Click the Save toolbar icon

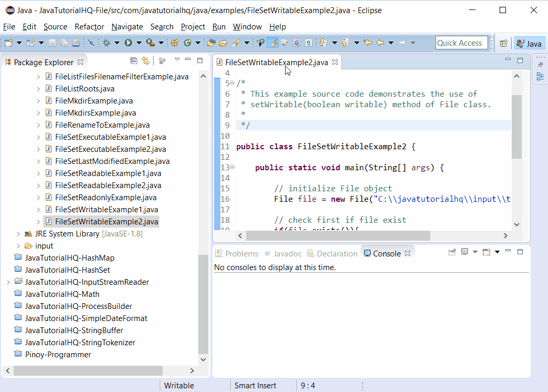coord(52,43)
